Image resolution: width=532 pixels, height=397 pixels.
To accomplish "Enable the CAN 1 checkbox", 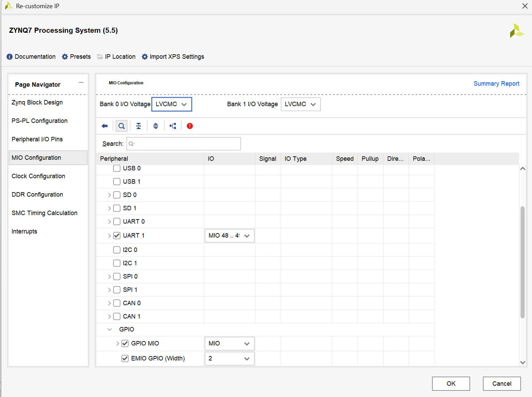I will 117,316.
